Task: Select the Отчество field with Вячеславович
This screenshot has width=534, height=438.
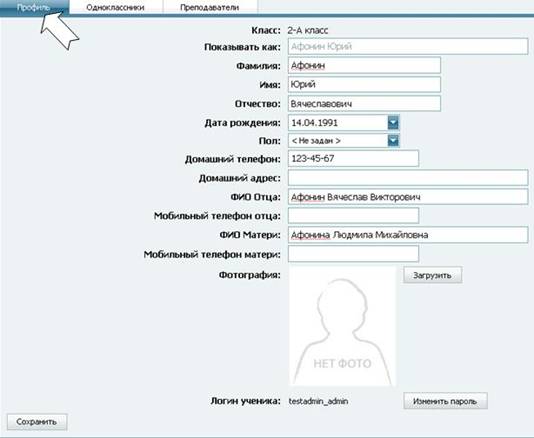Action: tap(364, 104)
